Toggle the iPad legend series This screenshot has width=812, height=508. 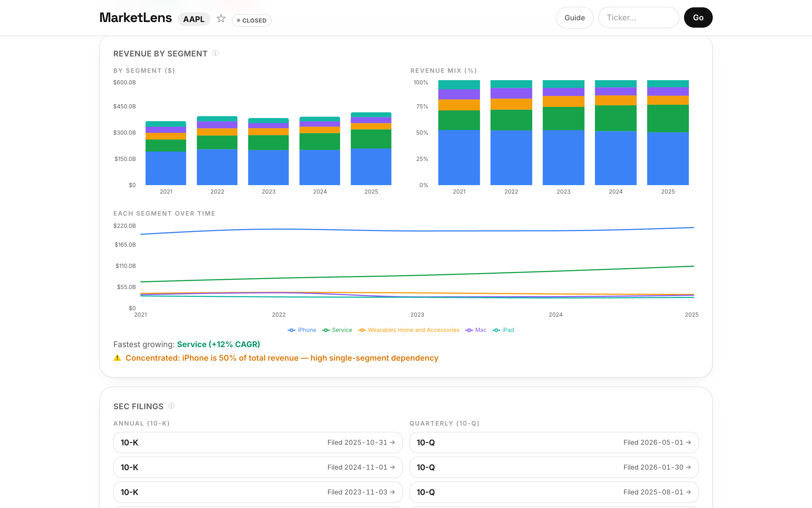pos(503,330)
